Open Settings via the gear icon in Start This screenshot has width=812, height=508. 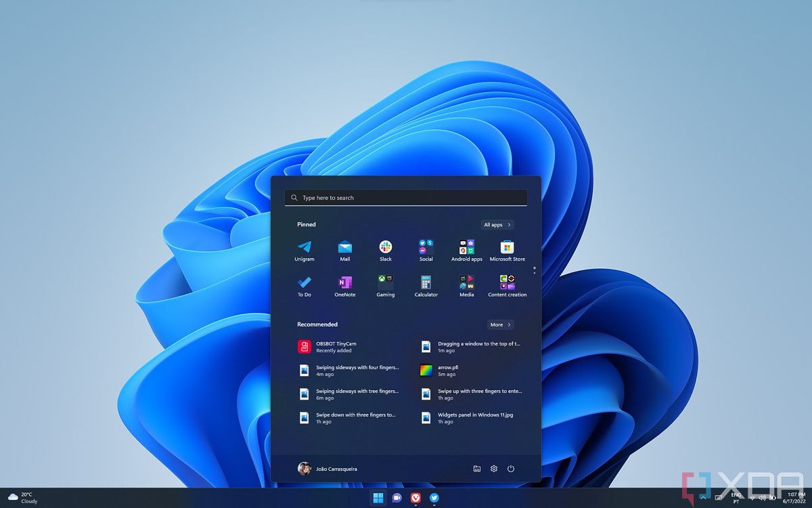point(494,469)
